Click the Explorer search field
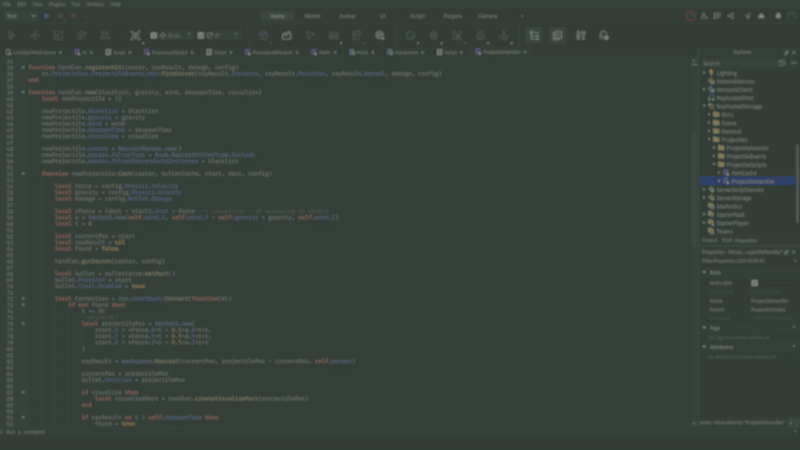 click(x=738, y=63)
